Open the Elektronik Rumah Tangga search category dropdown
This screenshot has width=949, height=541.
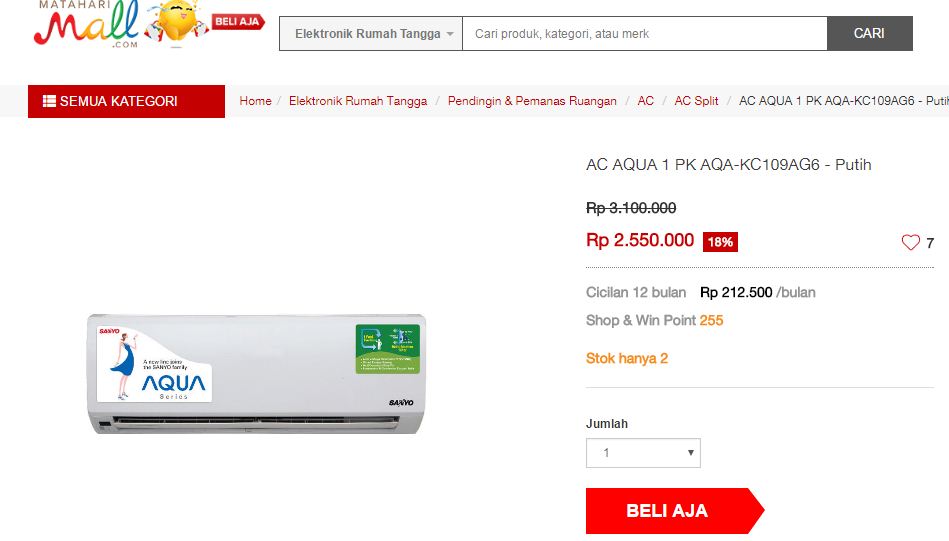(370, 34)
